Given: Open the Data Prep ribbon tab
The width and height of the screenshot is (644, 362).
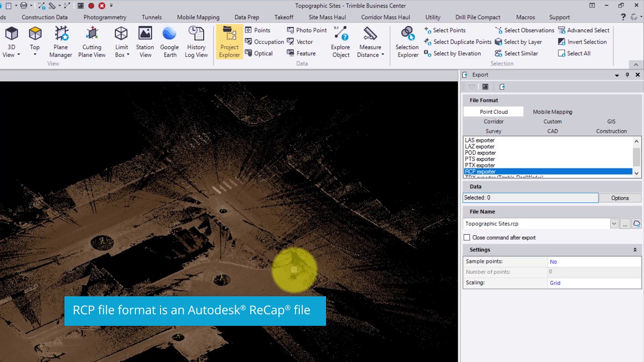Looking at the screenshot, I should (247, 17).
